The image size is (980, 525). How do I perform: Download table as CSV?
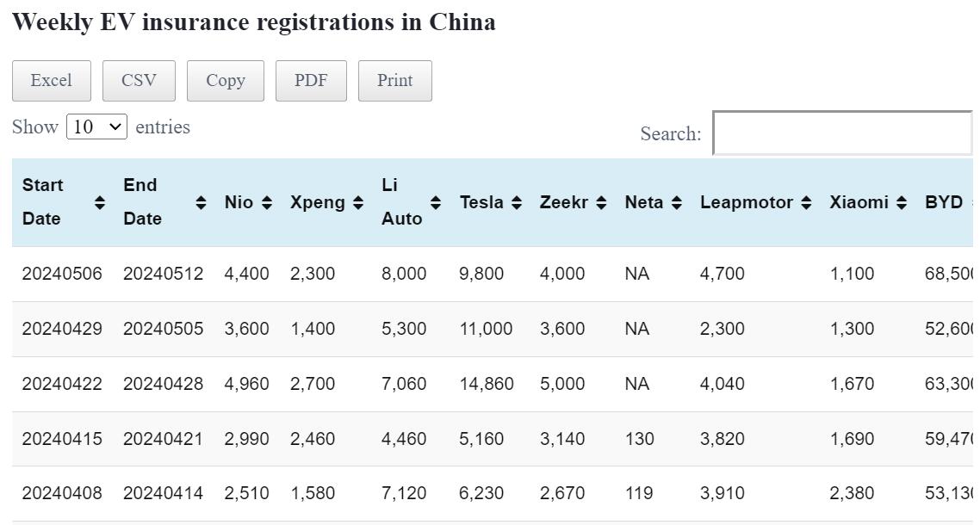pos(139,81)
